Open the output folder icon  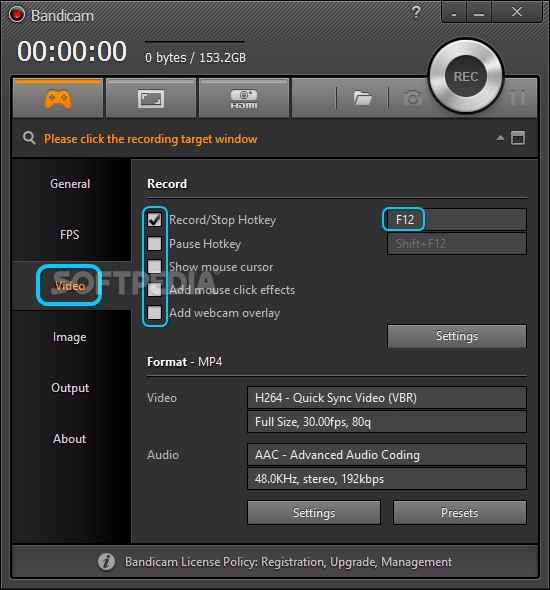[362, 98]
